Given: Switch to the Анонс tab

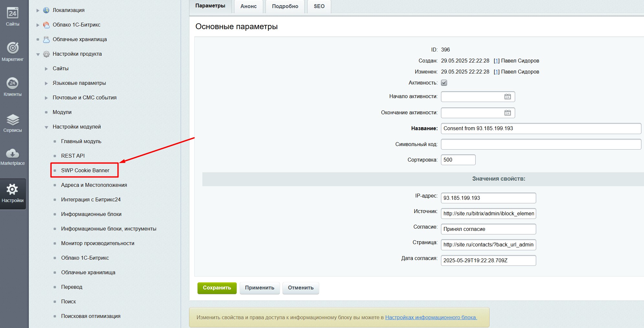Looking at the screenshot, I should click(248, 6).
